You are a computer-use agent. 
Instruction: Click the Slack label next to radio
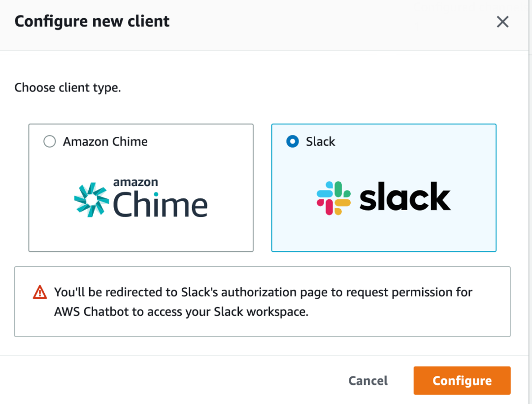[320, 141]
